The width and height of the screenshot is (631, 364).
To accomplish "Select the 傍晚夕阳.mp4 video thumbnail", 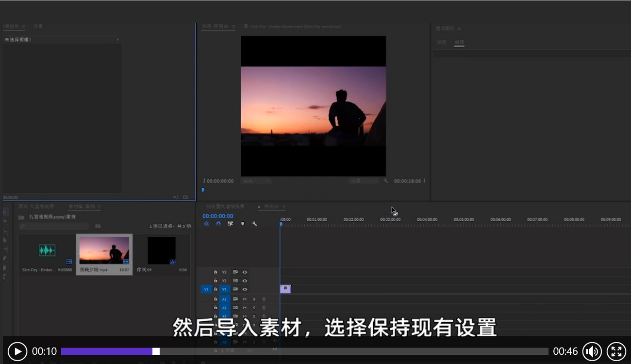I will click(104, 250).
